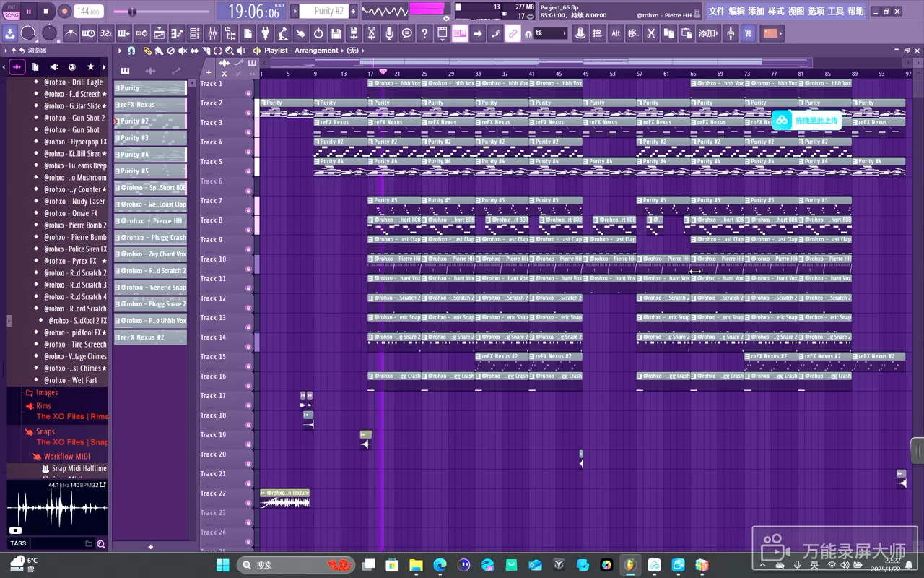Viewport: 924px width, 578px height.
Task: Toggle the record button in transport
Action: point(64,12)
